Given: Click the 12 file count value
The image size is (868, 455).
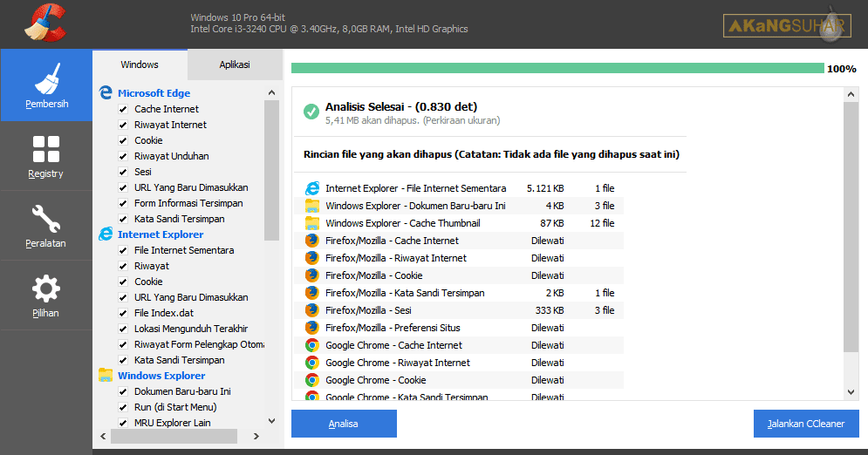Looking at the screenshot, I should coord(602,223).
